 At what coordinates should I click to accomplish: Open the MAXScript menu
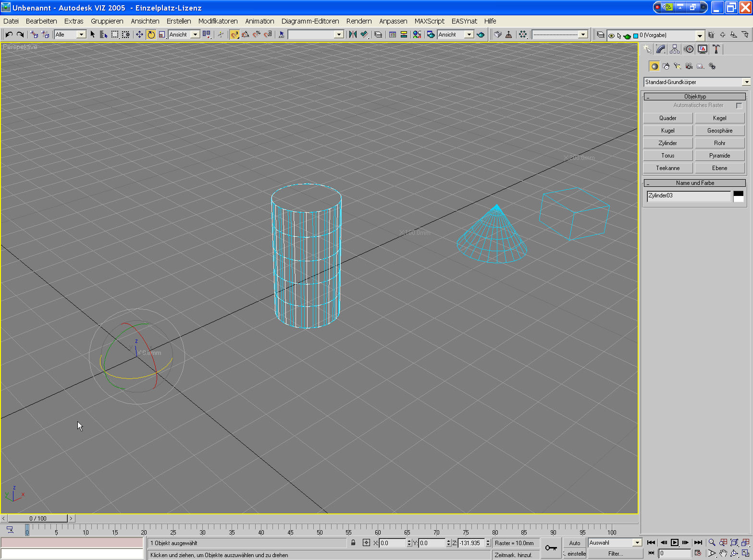(x=430, y=21)
